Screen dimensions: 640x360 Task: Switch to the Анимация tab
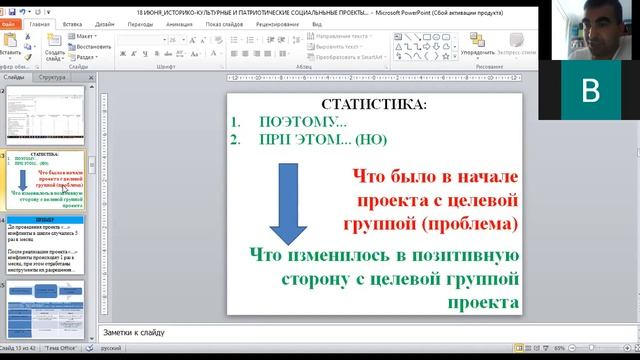pos(179,24)
